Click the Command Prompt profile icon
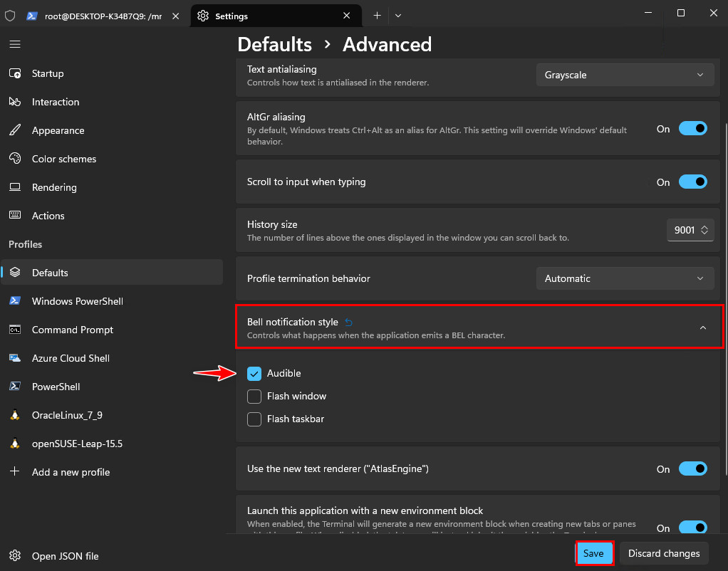The image size is (728, 571). point(15,329)
